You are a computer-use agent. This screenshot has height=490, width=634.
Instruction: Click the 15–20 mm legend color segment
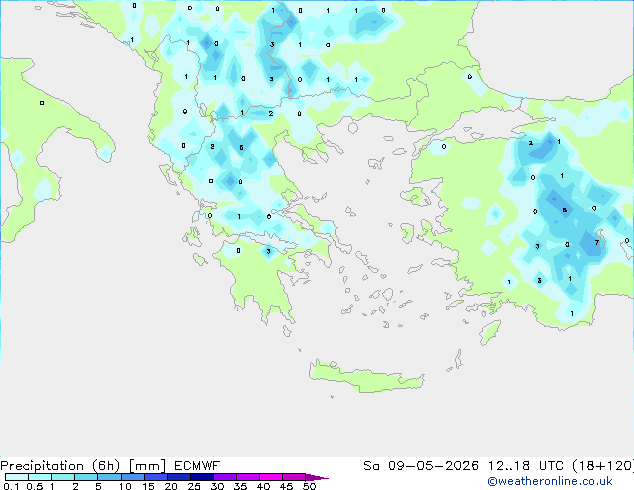(156, 477)
